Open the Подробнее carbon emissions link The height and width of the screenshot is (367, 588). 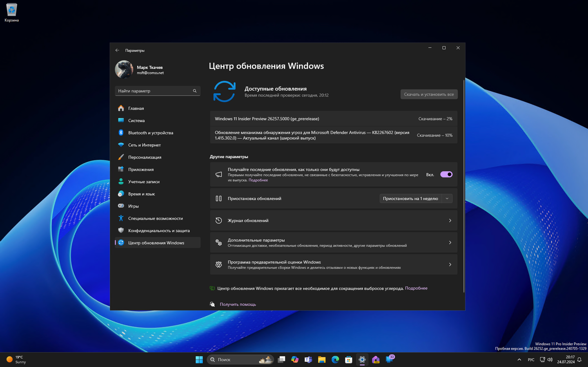pos(416,288)
